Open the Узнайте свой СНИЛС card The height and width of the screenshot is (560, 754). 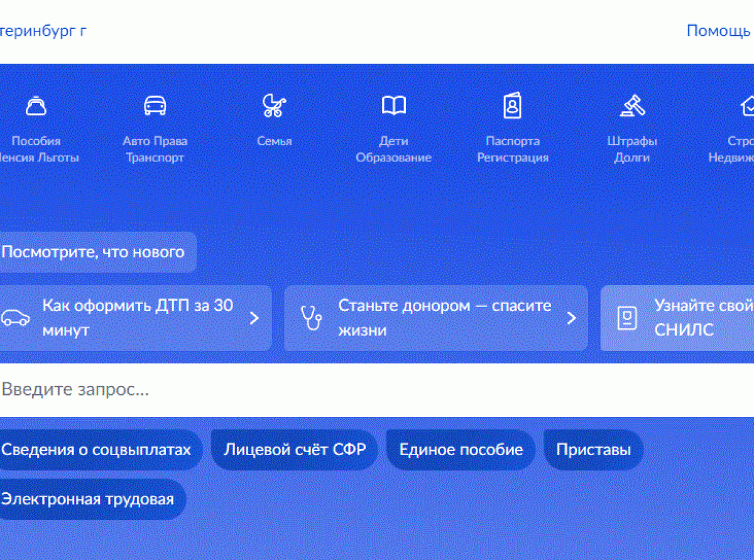pyautogui.click(x=691, y=318)
